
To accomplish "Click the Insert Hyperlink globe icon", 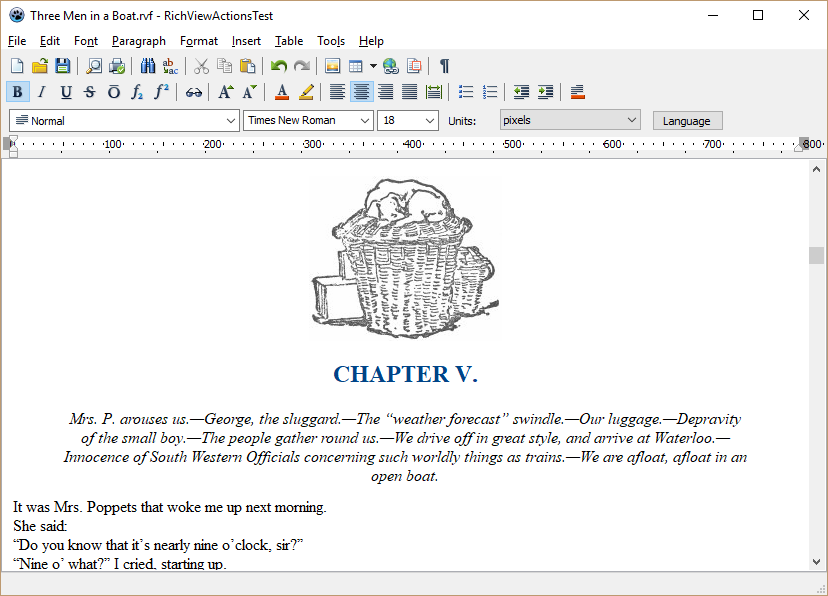I will tap(390, 66).
